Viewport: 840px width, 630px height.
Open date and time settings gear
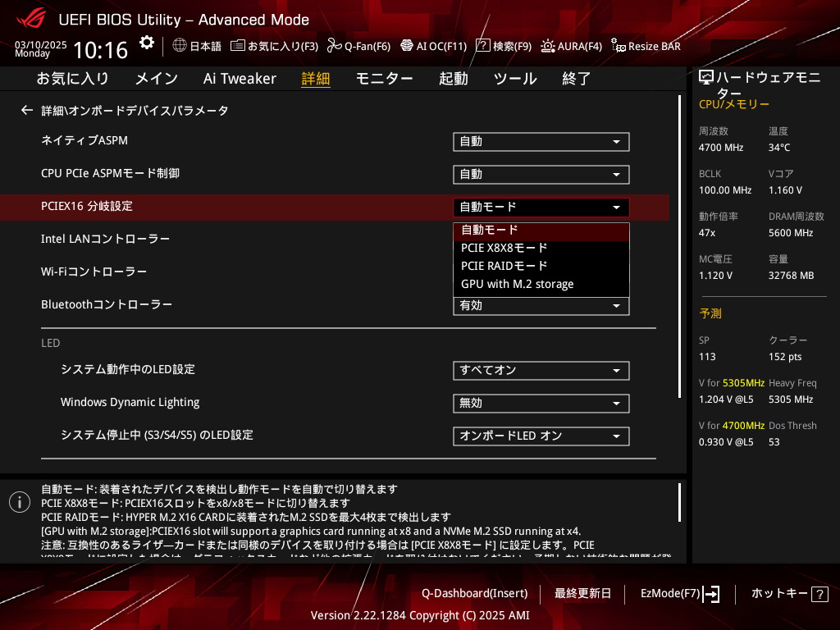[x=146, y=43]
